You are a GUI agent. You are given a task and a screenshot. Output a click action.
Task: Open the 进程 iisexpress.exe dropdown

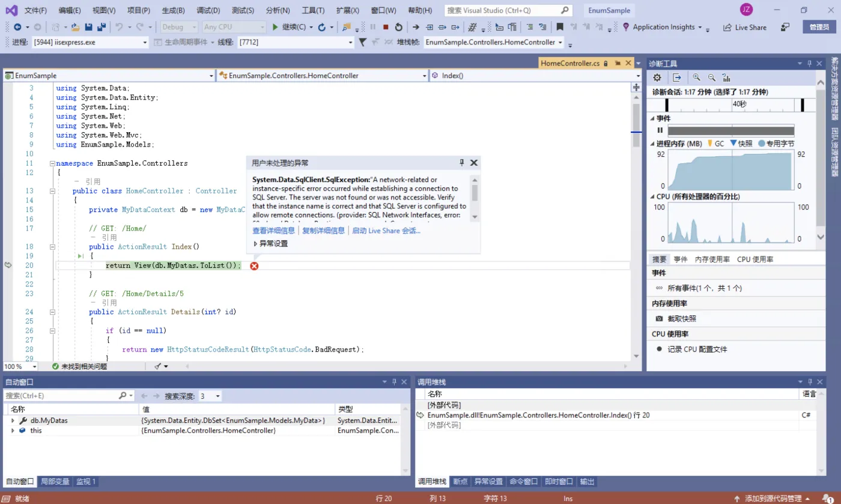90,42
